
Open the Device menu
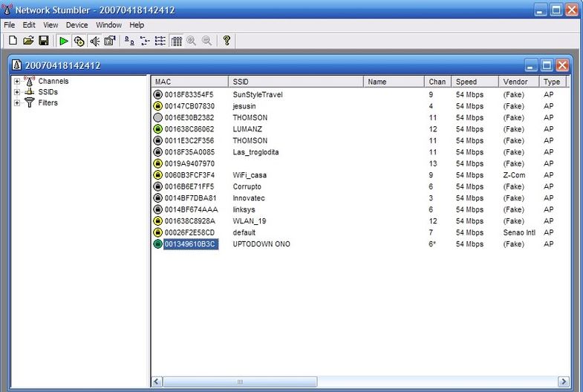coord(76,25)
